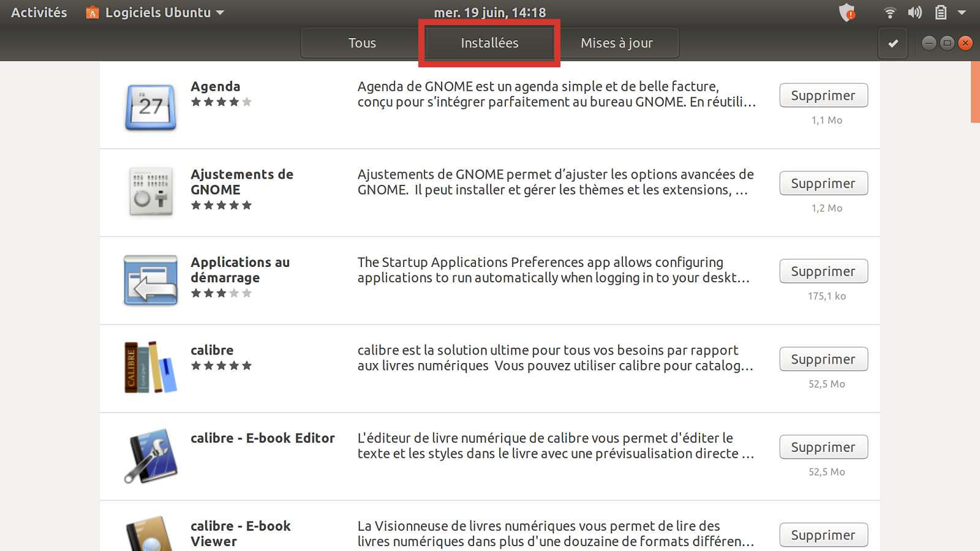Select the Installées tab
Viewport: 980px width, 551px height.
pos(489,43)
